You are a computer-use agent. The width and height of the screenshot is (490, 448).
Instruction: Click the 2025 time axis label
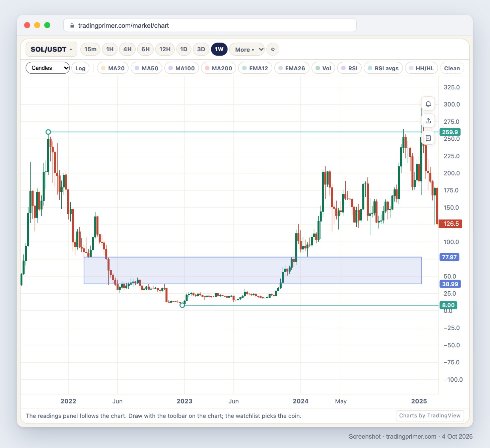pyautogui.click(x=419, y=401)
